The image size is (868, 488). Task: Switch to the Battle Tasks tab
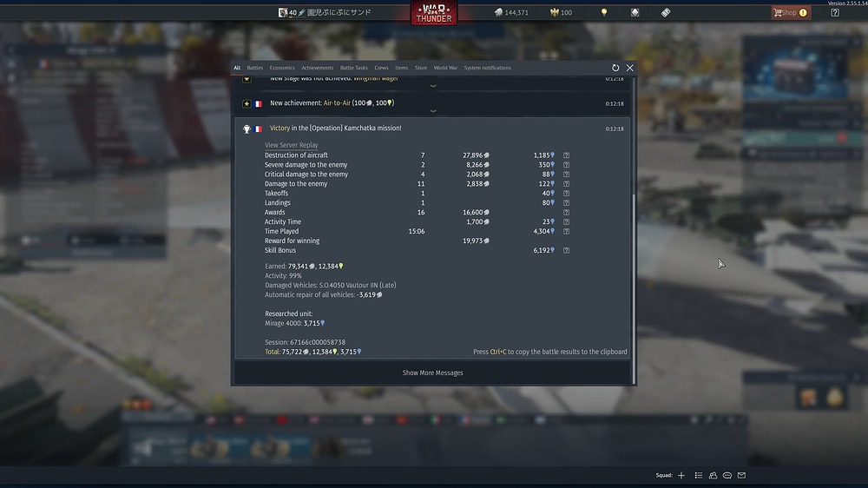coord(354,68)
